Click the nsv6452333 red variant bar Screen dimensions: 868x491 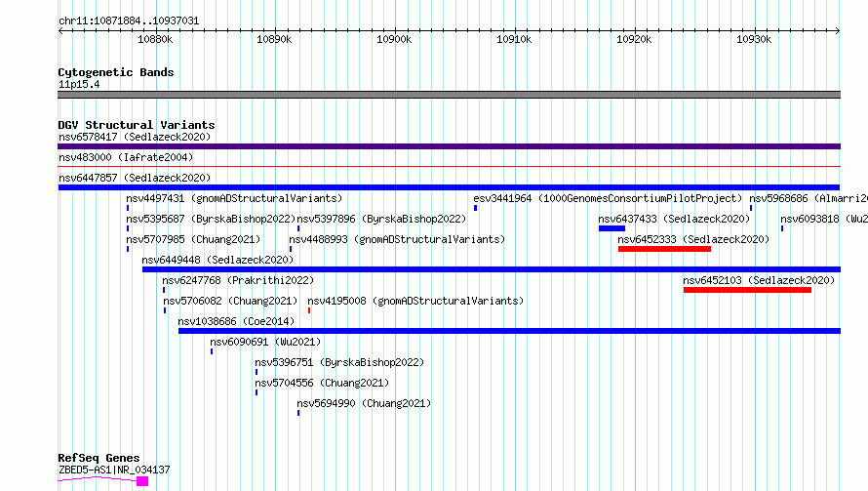coord(664,249)
